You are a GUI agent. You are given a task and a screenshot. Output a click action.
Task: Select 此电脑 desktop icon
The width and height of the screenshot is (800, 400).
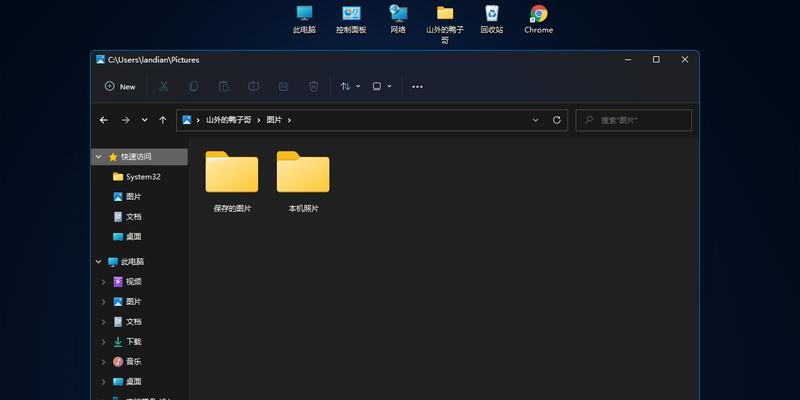click(x=305, y=19)
